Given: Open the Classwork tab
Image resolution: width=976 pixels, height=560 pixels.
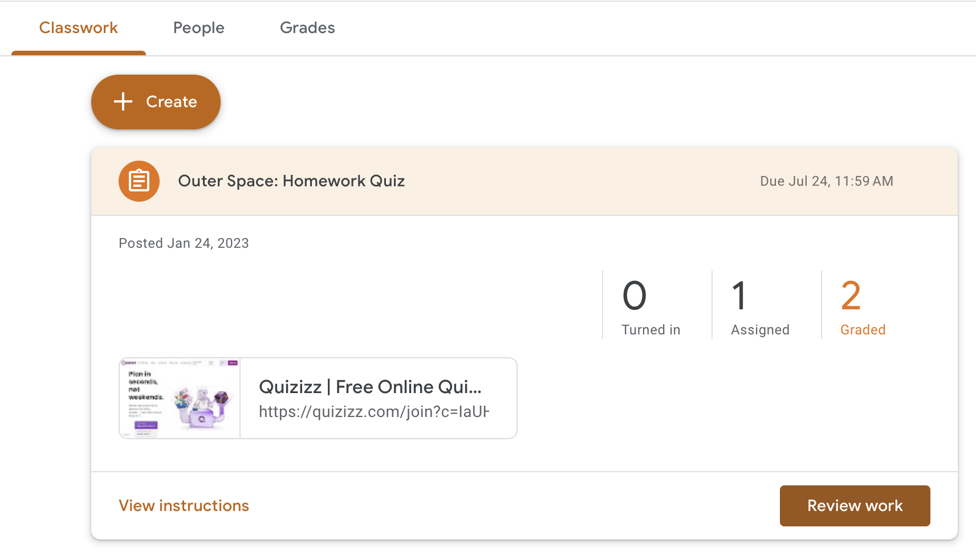Looking at the screenshot, I should (x=79, y=28).
